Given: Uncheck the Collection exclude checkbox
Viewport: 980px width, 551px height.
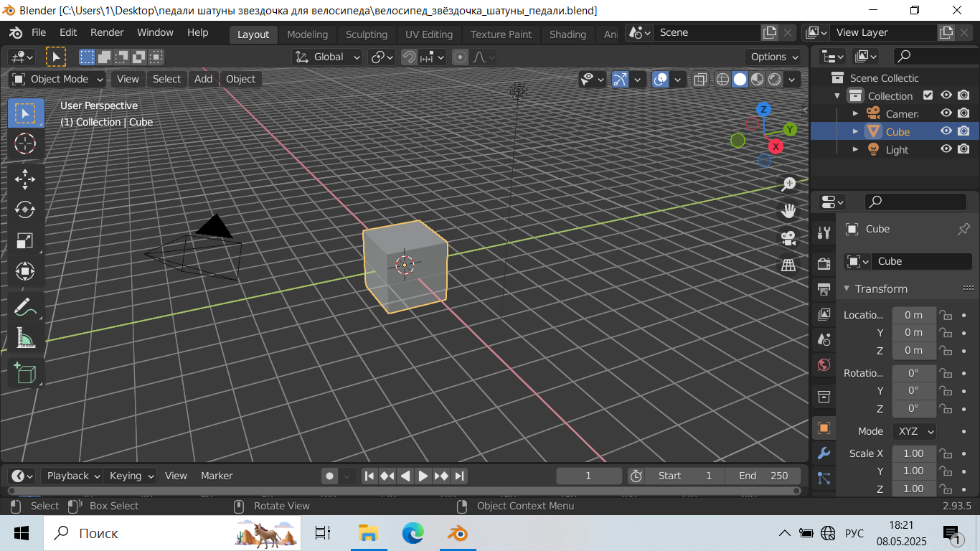Looking at the screenshot, I should tap(928, 95).
